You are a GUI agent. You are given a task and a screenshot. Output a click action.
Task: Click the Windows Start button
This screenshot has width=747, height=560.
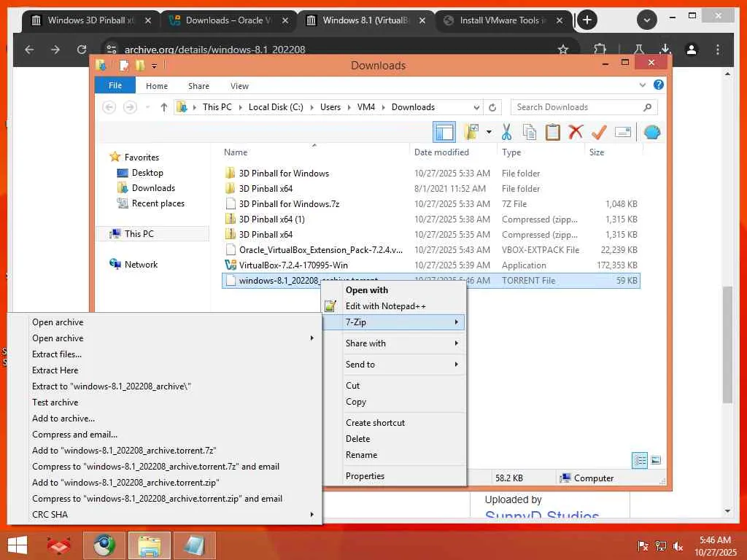pyautogui.click(x=18, y=545)
